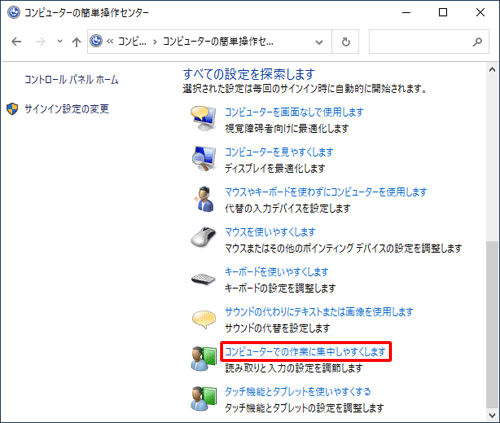Screen dimensions: 500x423
Task: Click the monitor with magnifier icon
Action: coord(203,159)
